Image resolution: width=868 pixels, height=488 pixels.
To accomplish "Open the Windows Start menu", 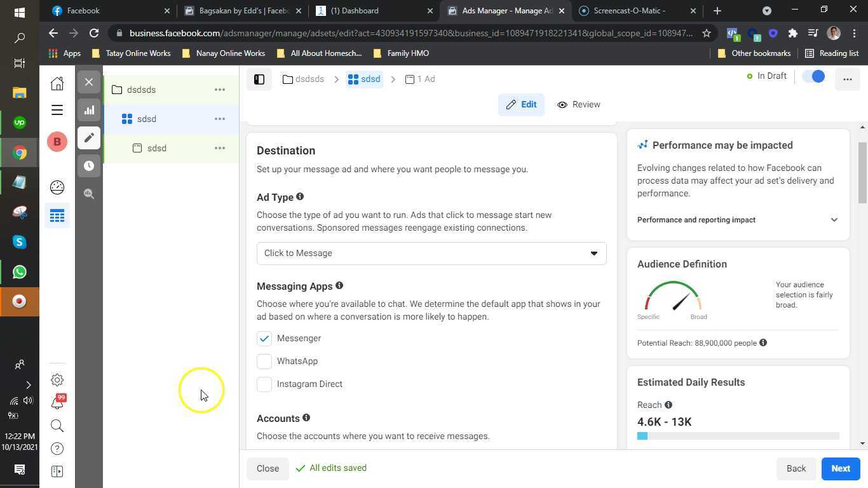I will coord(19,12).
